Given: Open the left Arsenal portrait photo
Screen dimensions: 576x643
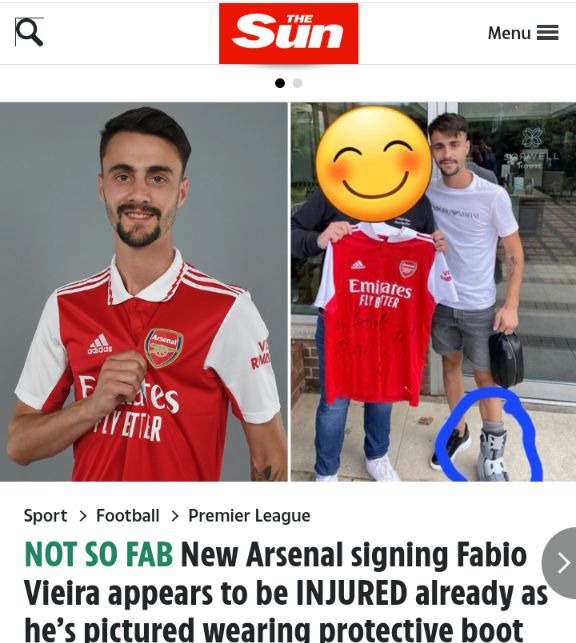Looking at the screenshot, I should 143,292.
